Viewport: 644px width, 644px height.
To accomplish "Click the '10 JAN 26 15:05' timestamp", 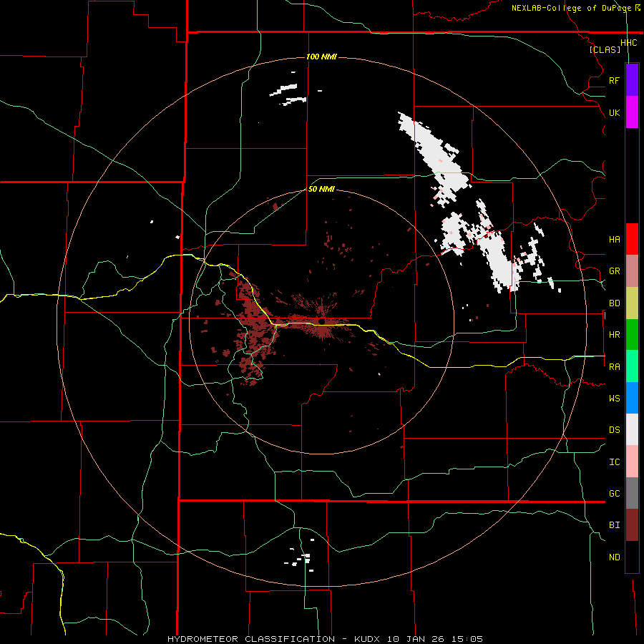I will [435, 639].
